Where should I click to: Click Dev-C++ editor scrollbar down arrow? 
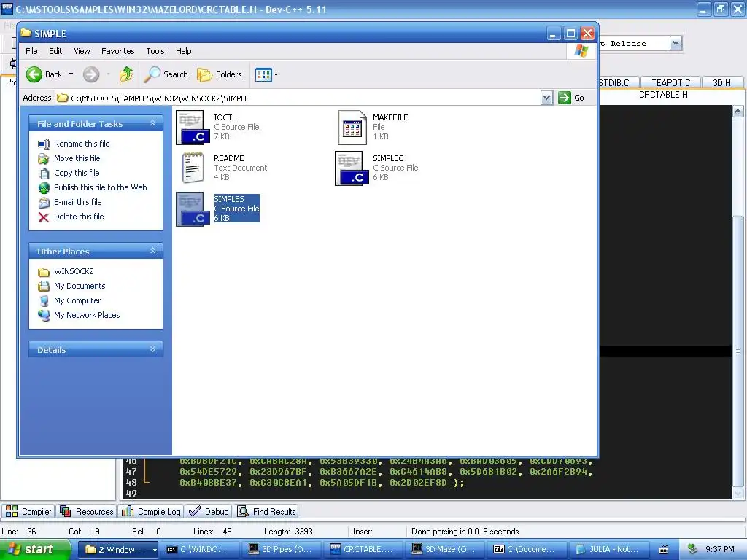coord(738,494)
